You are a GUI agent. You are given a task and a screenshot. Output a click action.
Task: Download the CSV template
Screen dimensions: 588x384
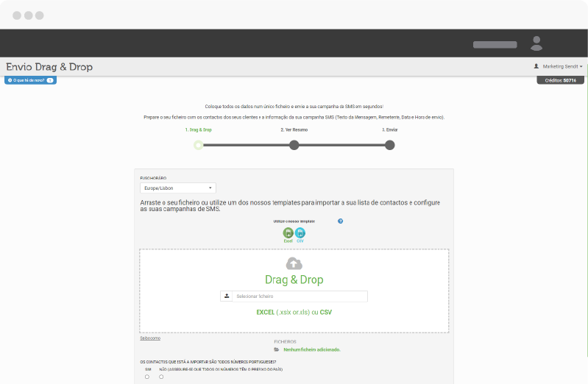tap(300, 233)
